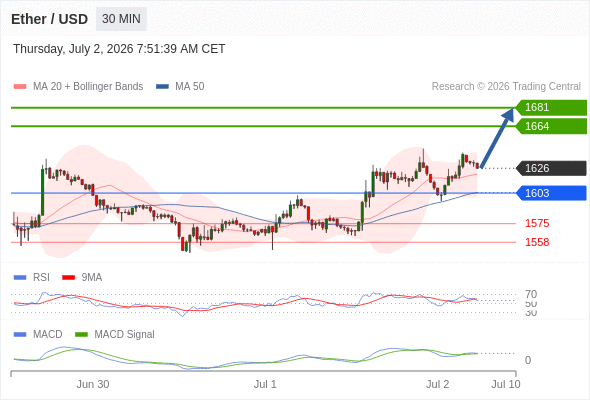The width and height of the screenshot is (590, 400).
Task: Click the Jul 10 date axis label
Action: pos(506,384)
